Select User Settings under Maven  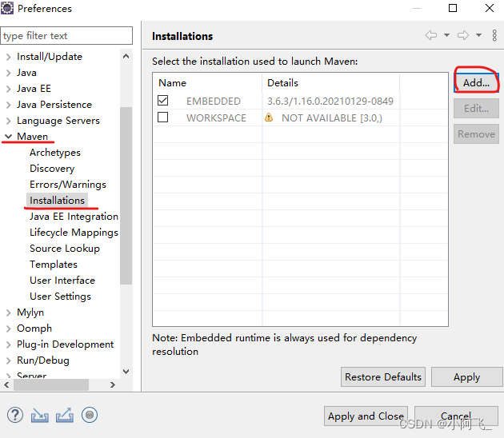pyautogui.click(x=61, y=297)
